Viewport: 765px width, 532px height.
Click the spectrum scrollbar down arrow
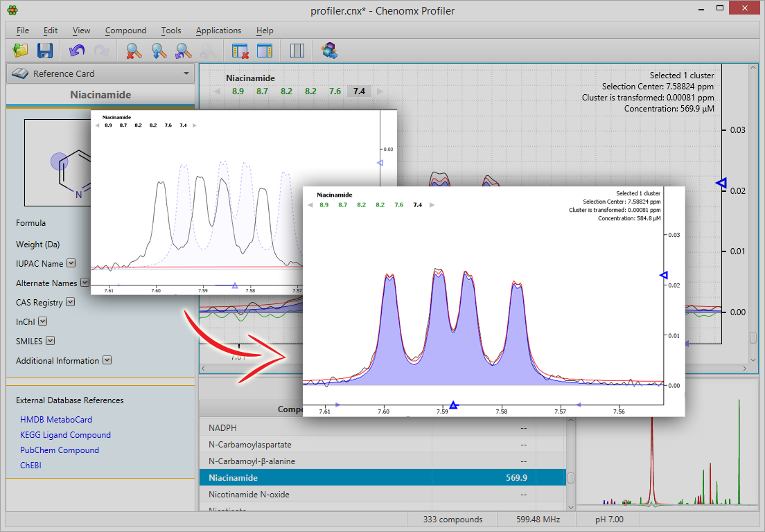pyautogui.click(x=753, y=360)
